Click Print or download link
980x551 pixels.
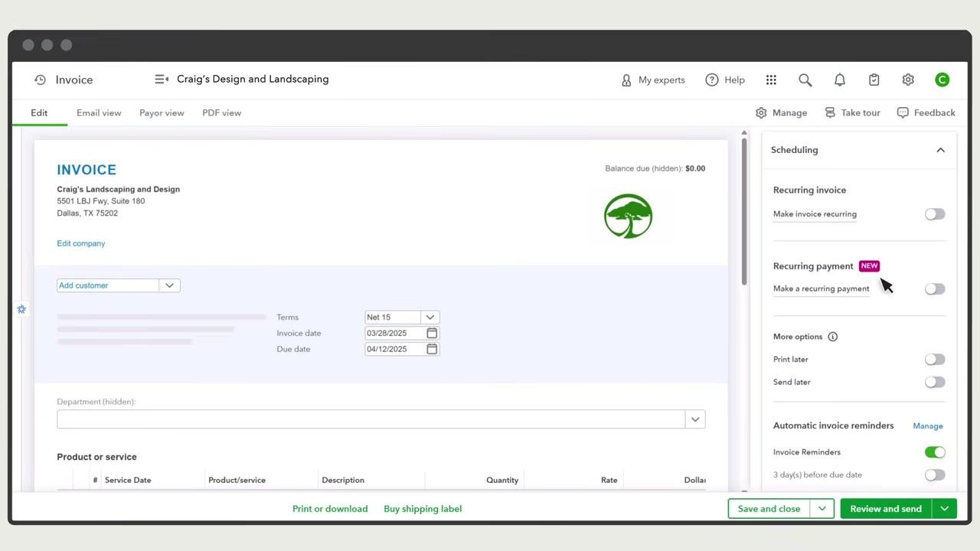pyautogui.click(x=330, y=509)
